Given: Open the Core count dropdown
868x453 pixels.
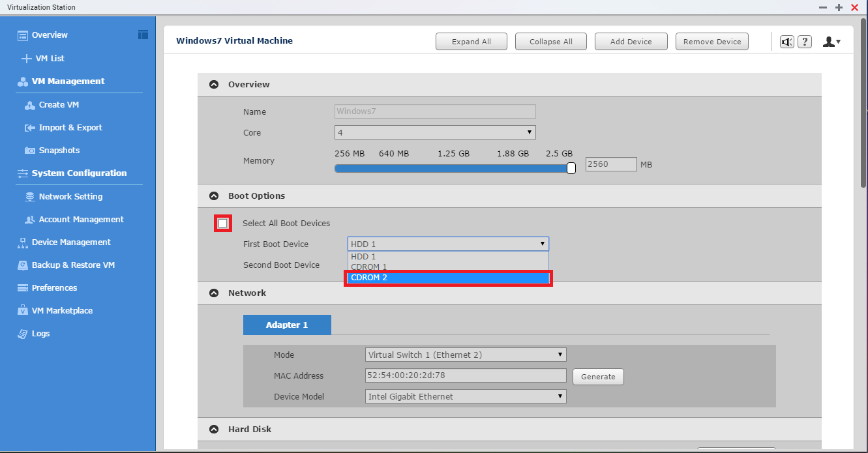Looking at the screenshot, I should [435, 132].
